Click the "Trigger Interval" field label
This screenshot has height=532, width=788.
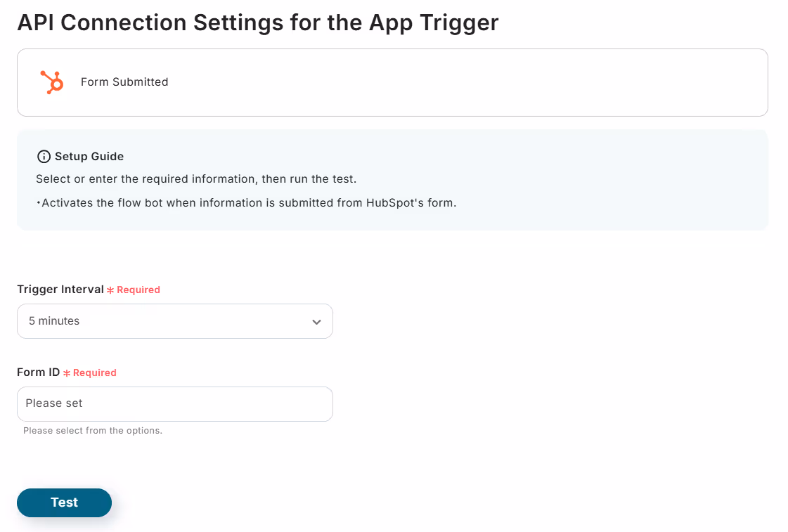point(60,290)
